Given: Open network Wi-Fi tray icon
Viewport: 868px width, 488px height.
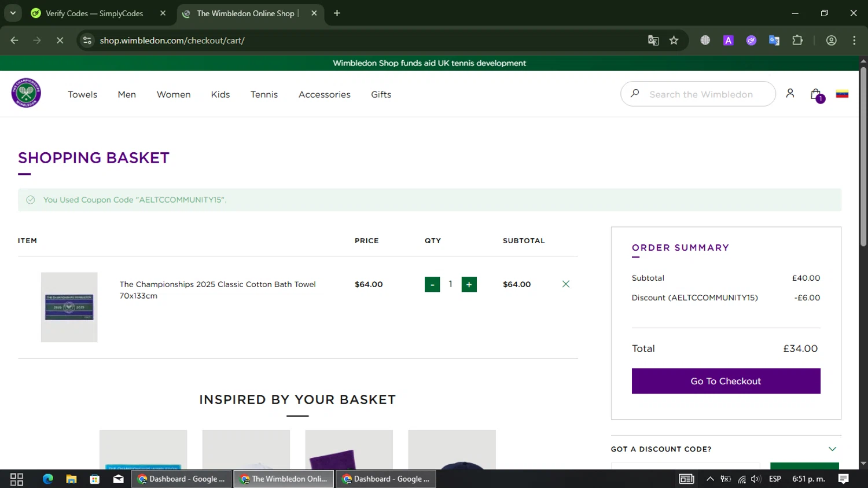Looking at the screenshot, I should [742, 479].
